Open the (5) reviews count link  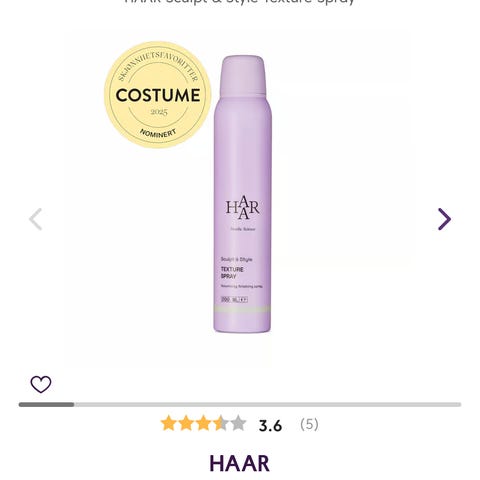[x=309, y=425]
